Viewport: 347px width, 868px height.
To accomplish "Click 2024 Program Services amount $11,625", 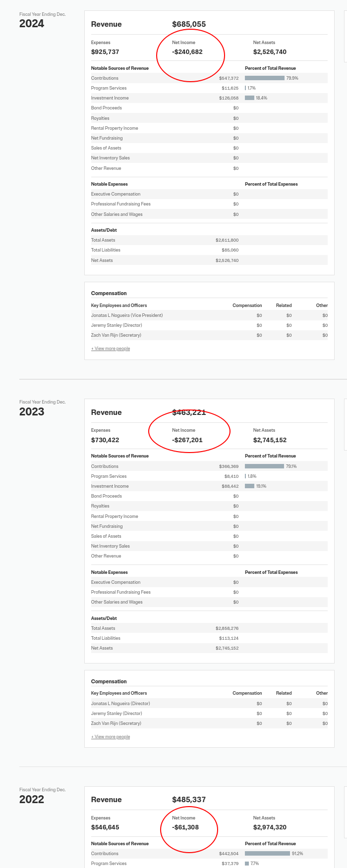I will pyautogui.click(x=230, y=88).
